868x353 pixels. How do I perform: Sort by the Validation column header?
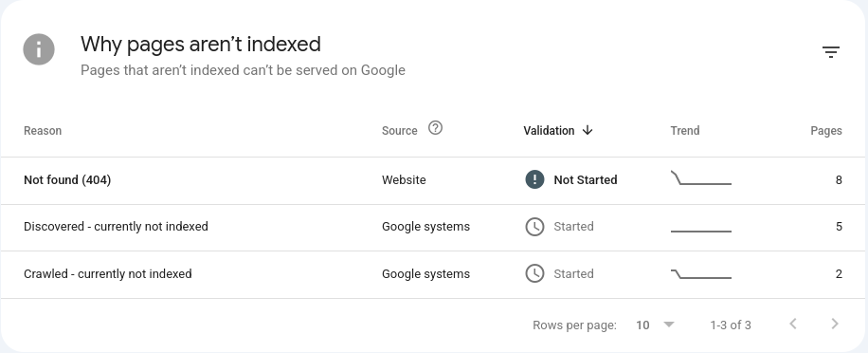pos(550,131)
